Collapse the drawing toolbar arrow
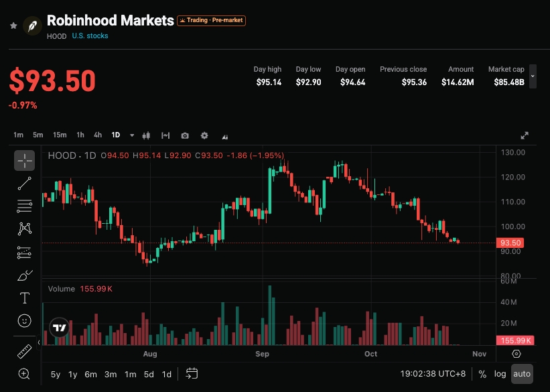The image size is (550, 392). tap(39, 342)
